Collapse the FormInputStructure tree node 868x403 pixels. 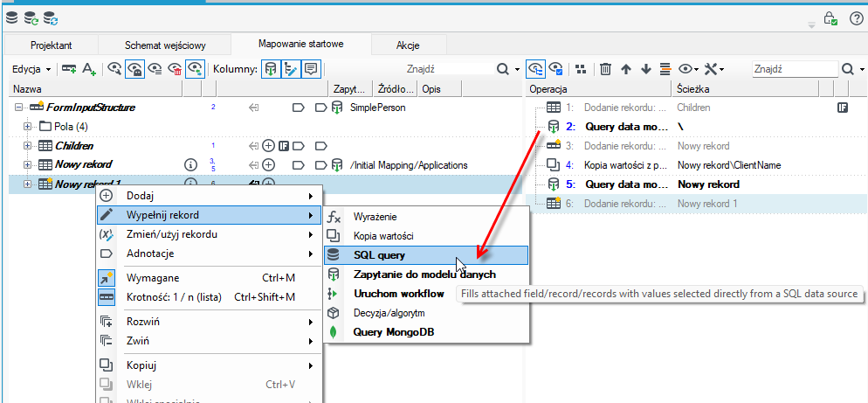pos(19,108)
